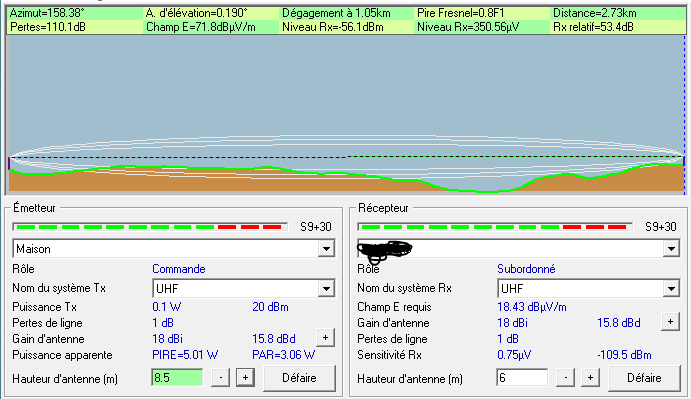Image resolution: width=691 pixels, height=399 pixels.
Task: Click the transmitter antenna height field 8.5
Action: coord(177,378)
